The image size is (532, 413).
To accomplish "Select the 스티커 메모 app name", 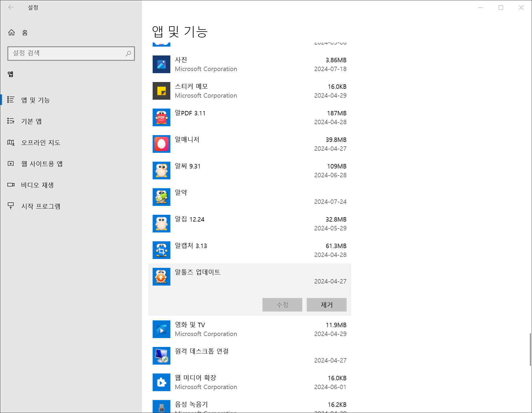I will pyautogui.click(x=191, y=86).
